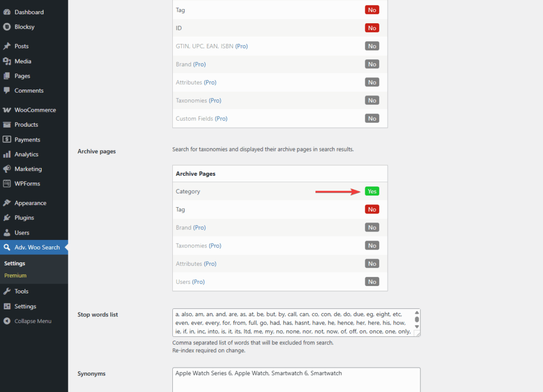The image size is (543, 392).
Task: Open the Comments section
Action: [x=29, y=91]
